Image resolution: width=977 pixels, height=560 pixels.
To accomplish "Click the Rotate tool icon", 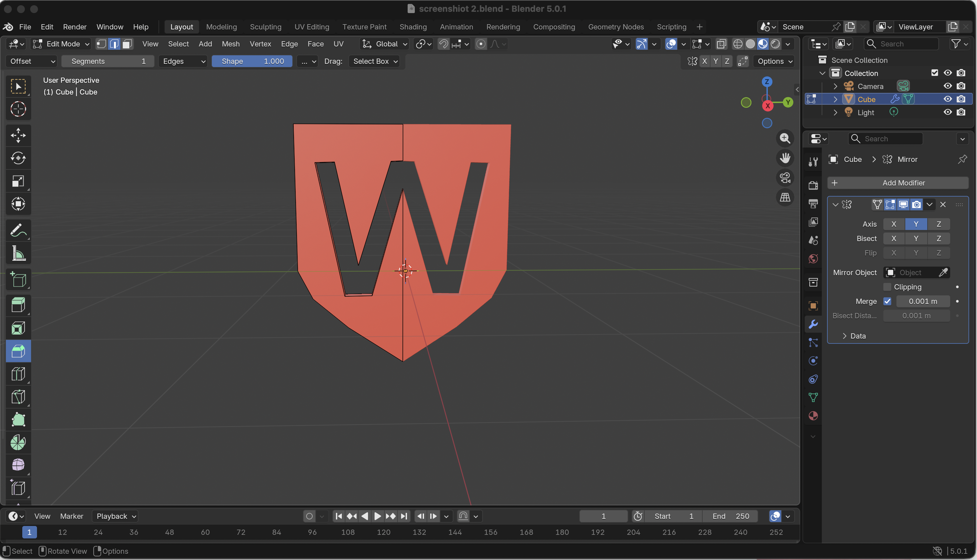I will coord(18,158).
